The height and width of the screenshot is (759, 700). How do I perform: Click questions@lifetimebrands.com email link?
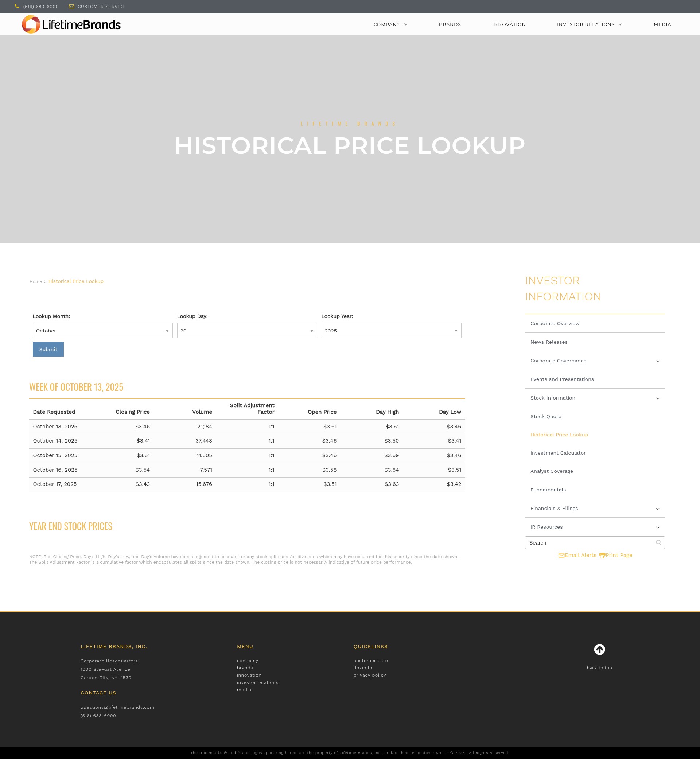coord(117,707)
